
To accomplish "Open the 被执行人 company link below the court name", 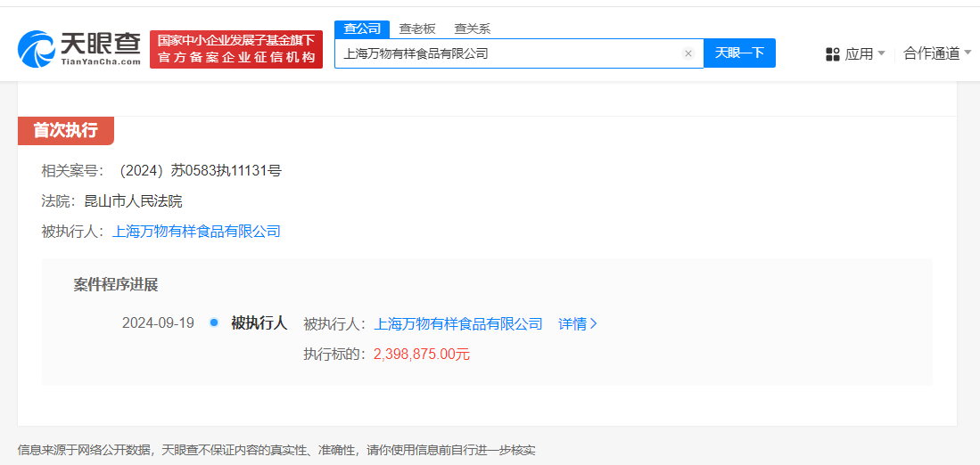I will point(196,232).
